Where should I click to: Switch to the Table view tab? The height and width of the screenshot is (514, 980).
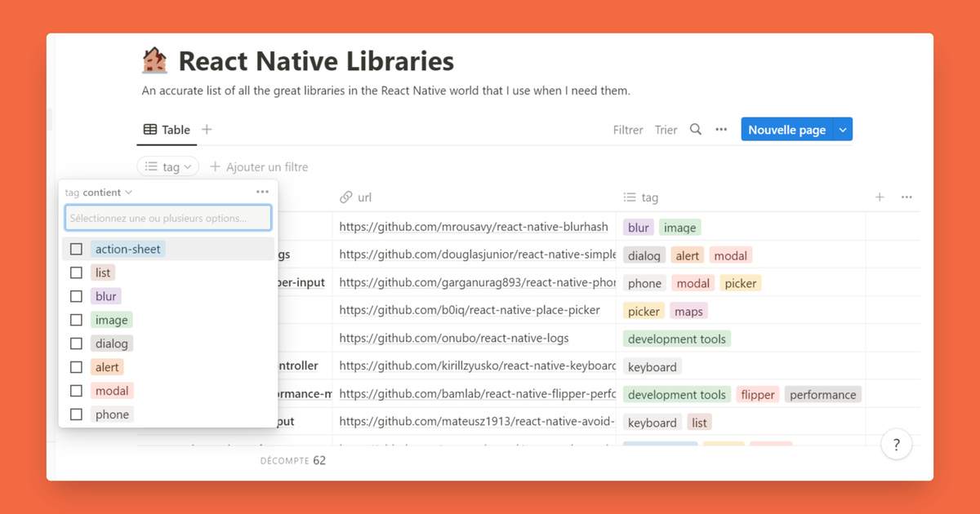point(167,130)
